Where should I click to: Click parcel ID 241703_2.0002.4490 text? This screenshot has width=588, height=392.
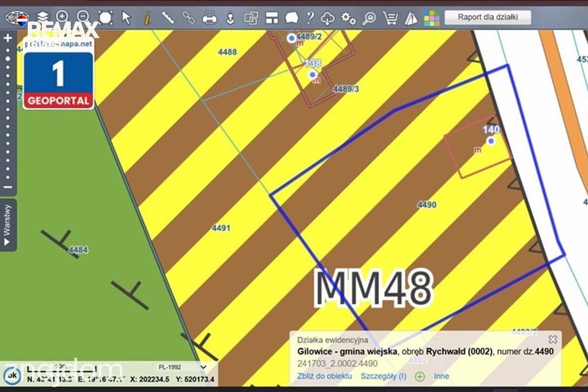click(338, 364)
